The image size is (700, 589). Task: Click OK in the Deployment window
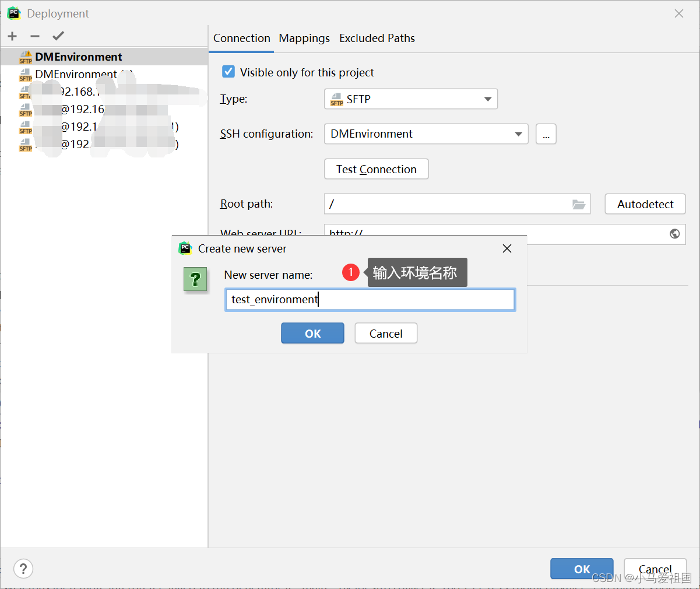pos(582,569)
